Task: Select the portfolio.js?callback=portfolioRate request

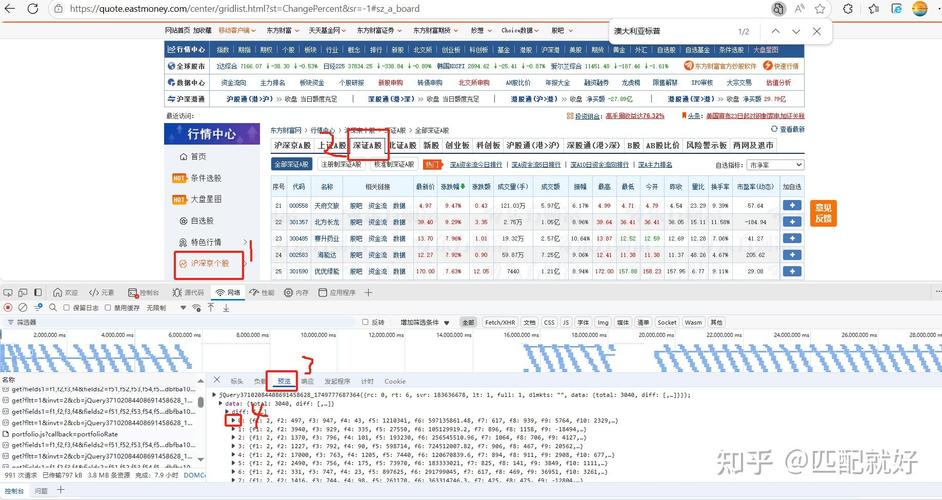Action: (x=64, y=434)
